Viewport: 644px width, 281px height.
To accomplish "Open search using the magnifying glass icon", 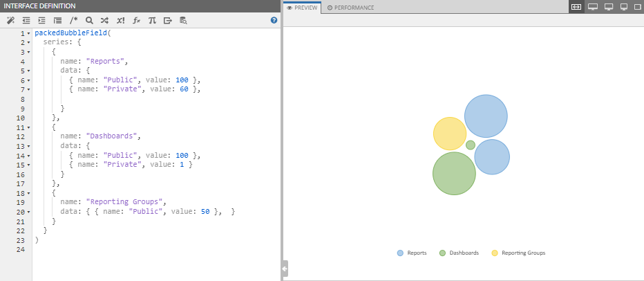I will coord(89,21).
